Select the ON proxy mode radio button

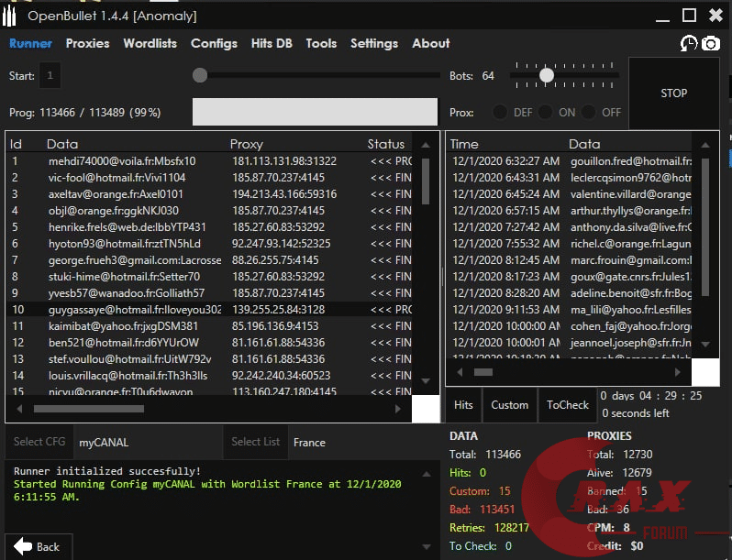(x=546, y=112)
